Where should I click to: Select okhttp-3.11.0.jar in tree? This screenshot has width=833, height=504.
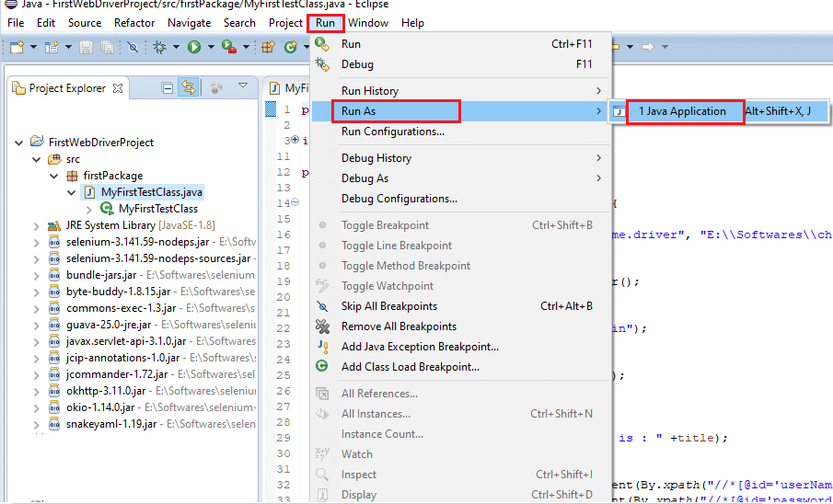point(106,391)
